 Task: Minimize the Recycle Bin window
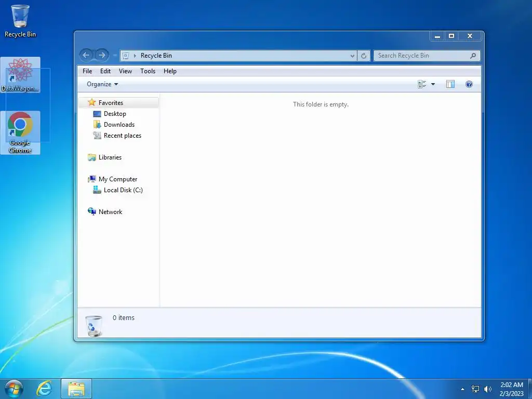pos(437,36)
